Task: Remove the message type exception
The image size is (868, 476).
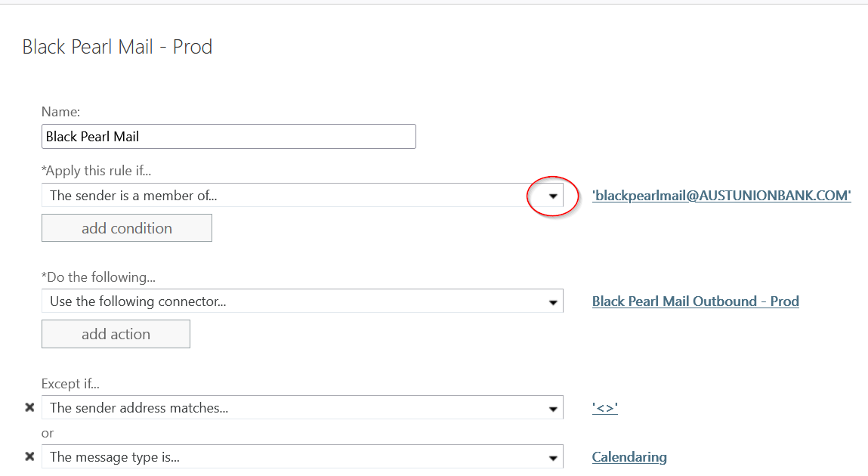Action: 29,456
